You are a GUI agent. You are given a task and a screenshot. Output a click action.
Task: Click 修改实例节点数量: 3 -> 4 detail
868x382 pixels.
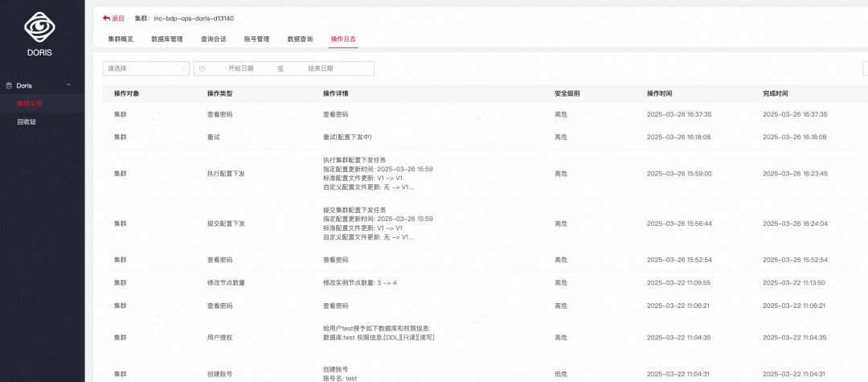pyautogui.click(x=360, y=282)
